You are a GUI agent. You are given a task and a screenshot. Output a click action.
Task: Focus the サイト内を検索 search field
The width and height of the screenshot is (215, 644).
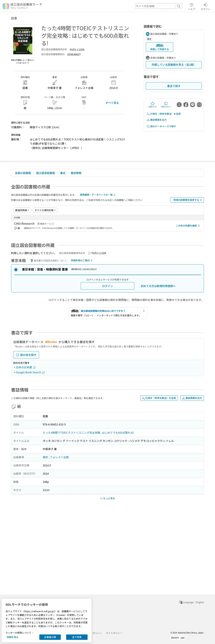pyautogui.click(x=155, y=6)
